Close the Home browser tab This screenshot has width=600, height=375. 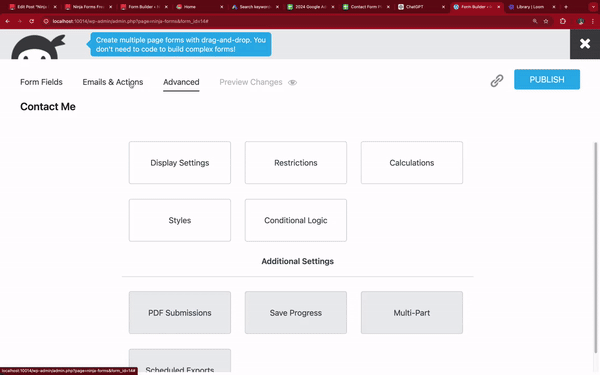tap(222, 7)
